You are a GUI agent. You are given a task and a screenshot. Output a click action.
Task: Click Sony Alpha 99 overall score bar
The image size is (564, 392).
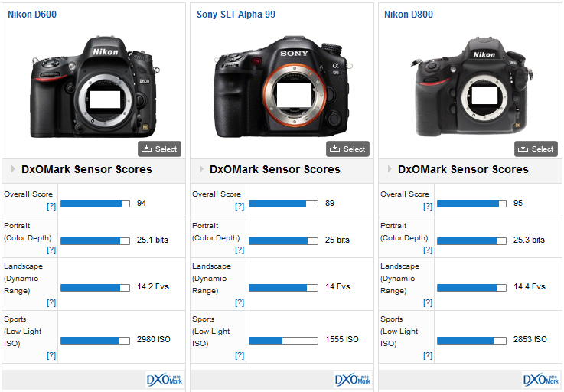[283, 204]
